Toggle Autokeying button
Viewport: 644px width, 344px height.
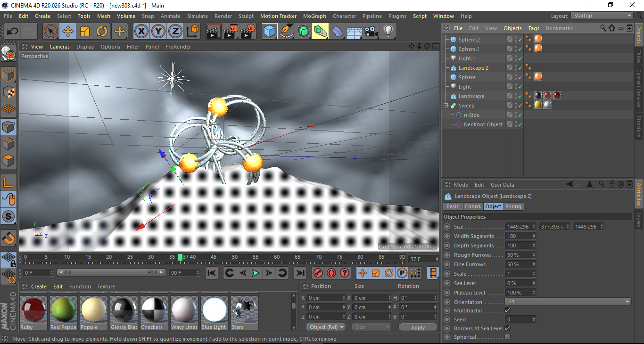click(331, 273)
